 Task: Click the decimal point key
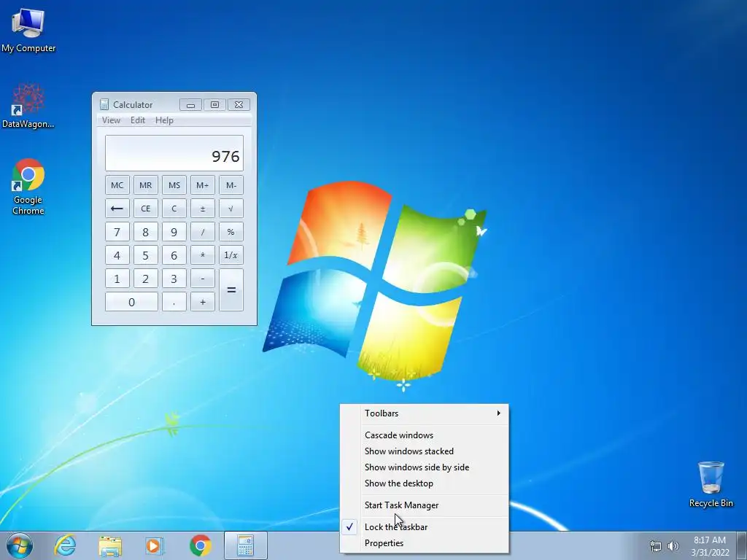pos(174,302)
